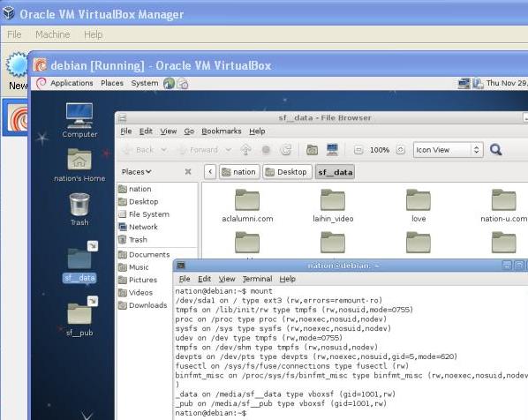Click the Home folder toolbar icon
Screen dimensions: 528x420
coord(313,150)
